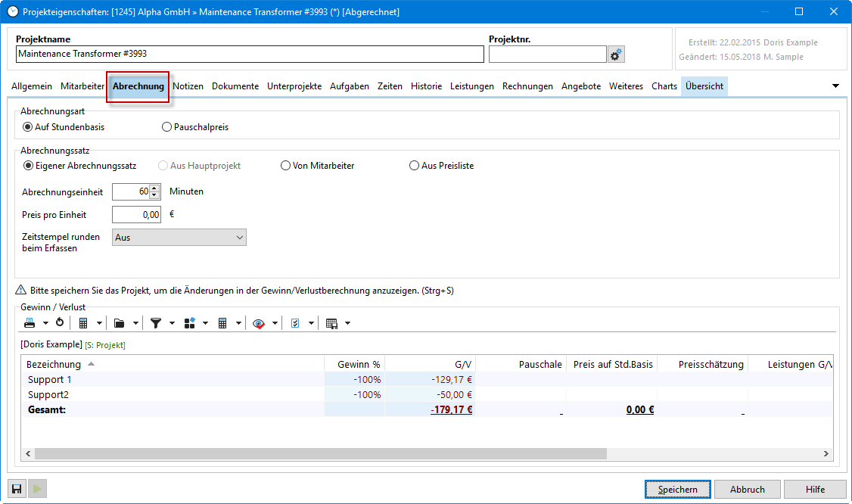The image size is (852, 504).
Task: Click the table export icon with disk
Action: click(x=331, y=323)
